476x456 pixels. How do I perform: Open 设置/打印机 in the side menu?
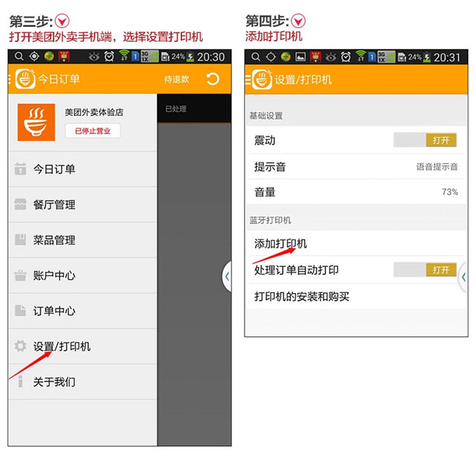pyautogui.click(x=83, y=346)
